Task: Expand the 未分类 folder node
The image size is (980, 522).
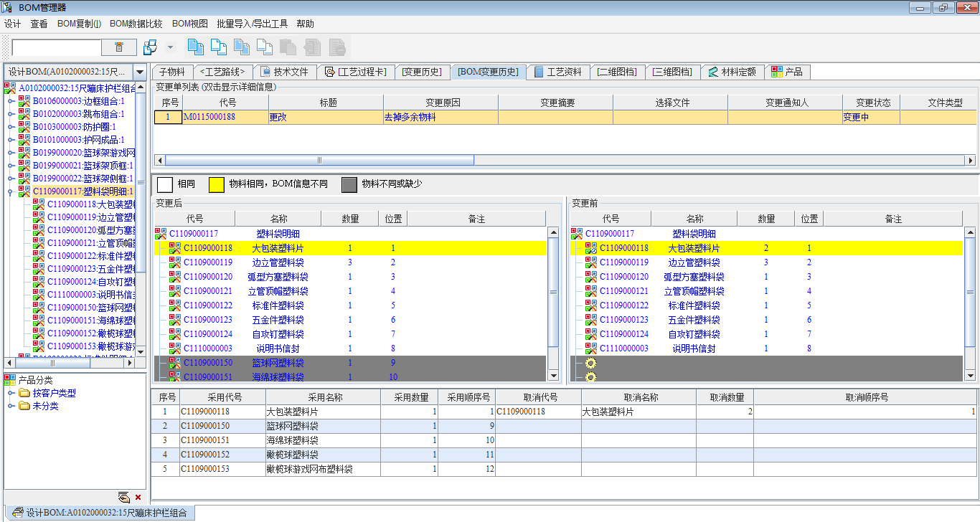Action: (x=11, y=406)
